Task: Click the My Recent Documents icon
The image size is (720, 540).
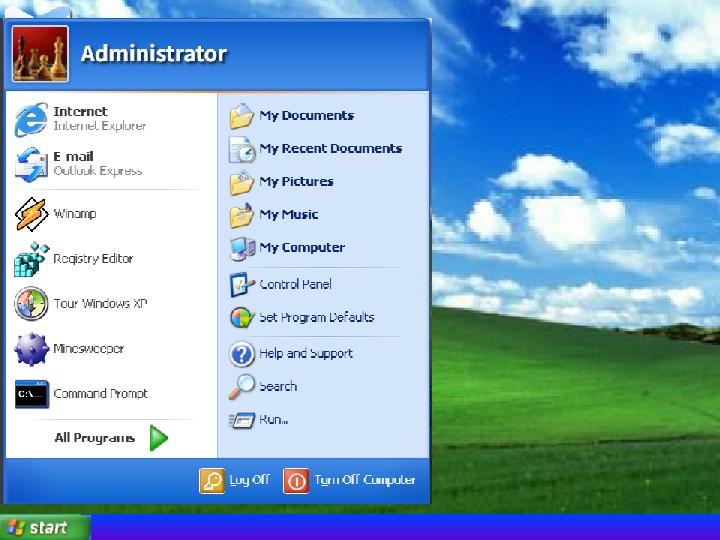Action: 242,149
